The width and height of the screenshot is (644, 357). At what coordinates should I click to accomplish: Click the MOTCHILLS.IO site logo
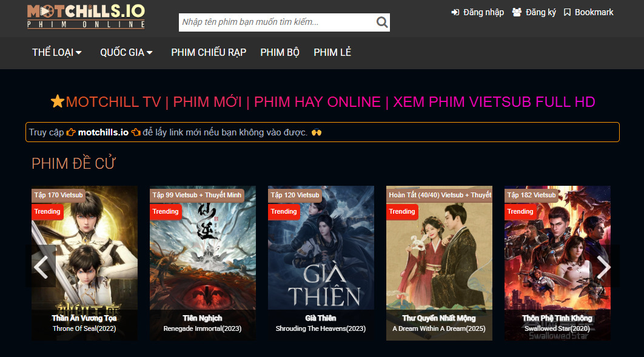(86, 16)
